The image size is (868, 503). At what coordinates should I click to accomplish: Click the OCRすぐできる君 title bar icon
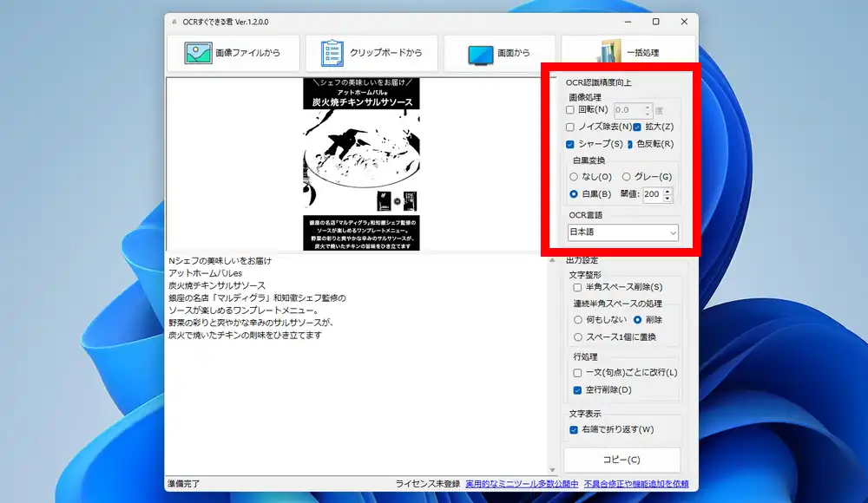[x=176, y=23]
